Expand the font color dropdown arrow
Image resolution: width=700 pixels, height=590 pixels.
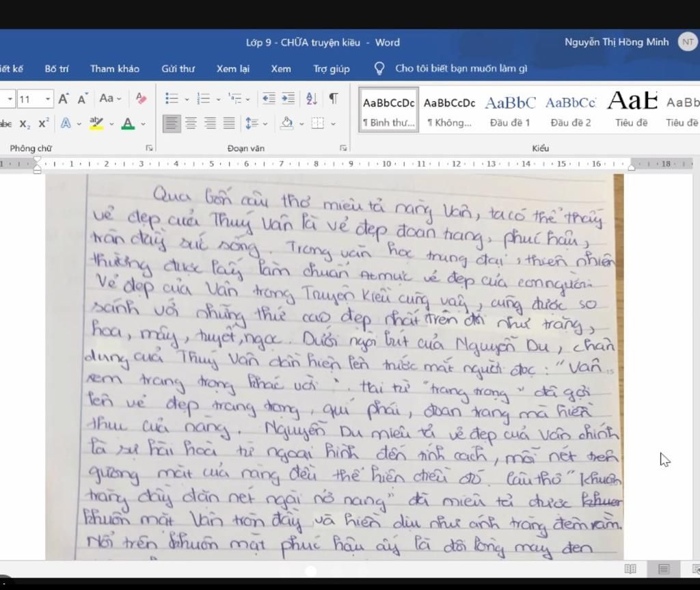point(143,124)
